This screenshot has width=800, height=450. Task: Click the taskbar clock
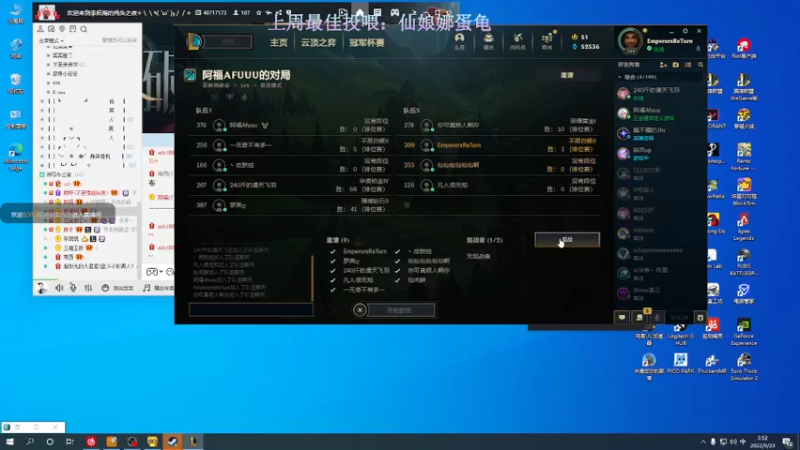pyautogui.click(x=762, y=442)
